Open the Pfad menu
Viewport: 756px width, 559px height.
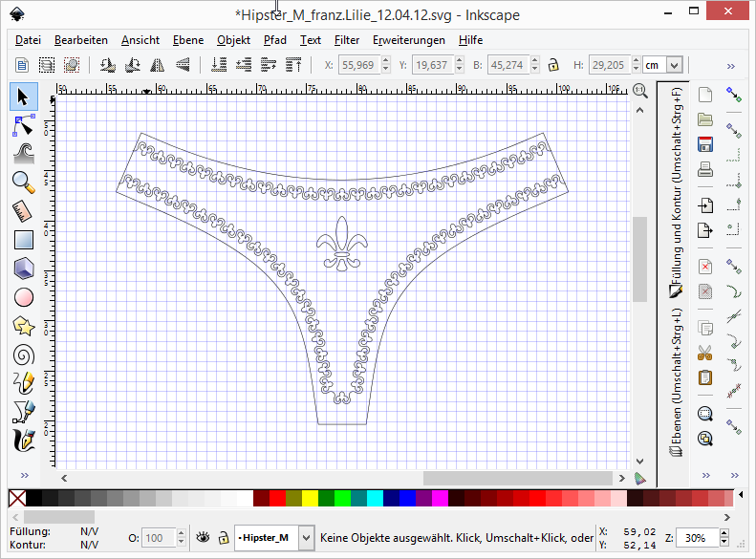pos(274,40)
